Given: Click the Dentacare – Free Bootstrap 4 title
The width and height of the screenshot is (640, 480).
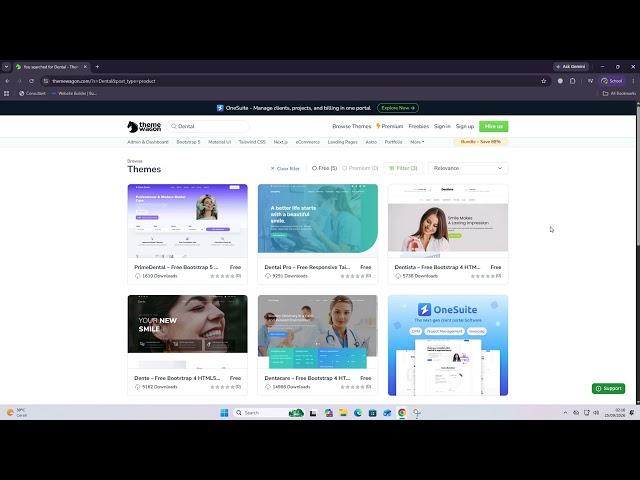Looking at the screenshot, I should (307, 378).
